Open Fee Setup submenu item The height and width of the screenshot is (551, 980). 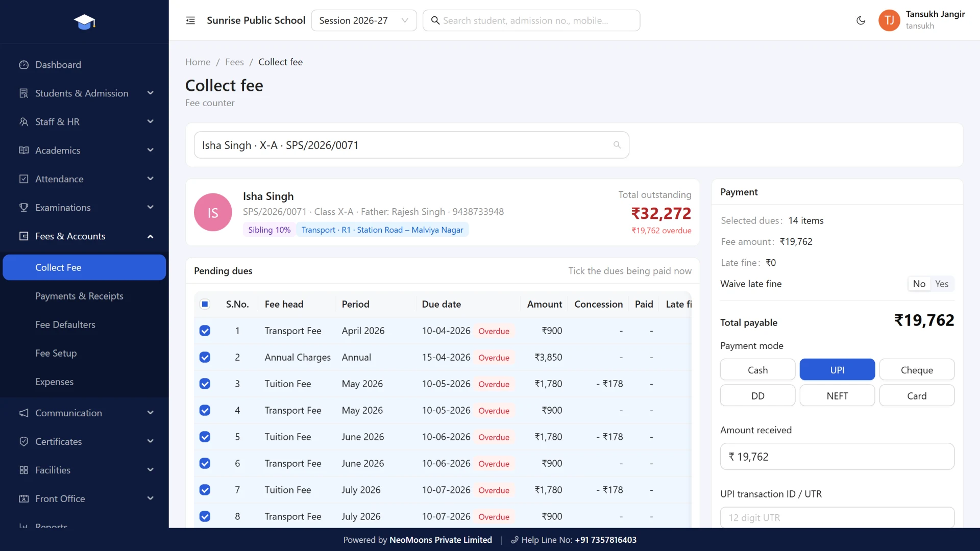[x=84, y=353]
